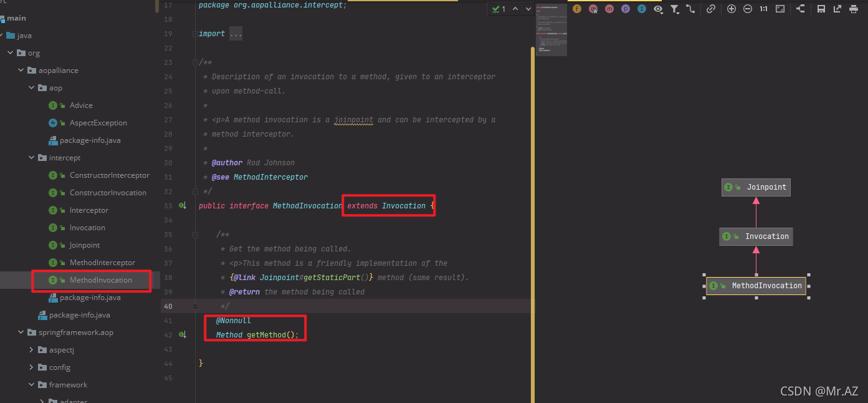Open ConstructorInterceptor in project tree
Screen dimensions: 868x403
click(110, 175)
